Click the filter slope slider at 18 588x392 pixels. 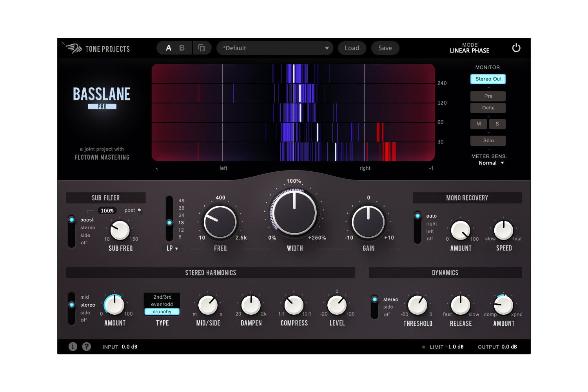tap(169, 223)
